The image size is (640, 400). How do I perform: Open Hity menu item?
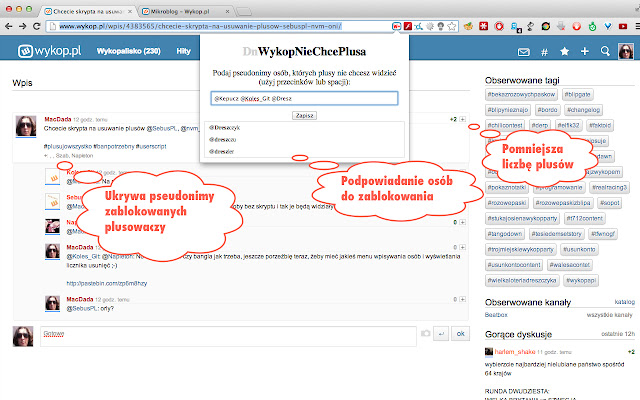184,51
